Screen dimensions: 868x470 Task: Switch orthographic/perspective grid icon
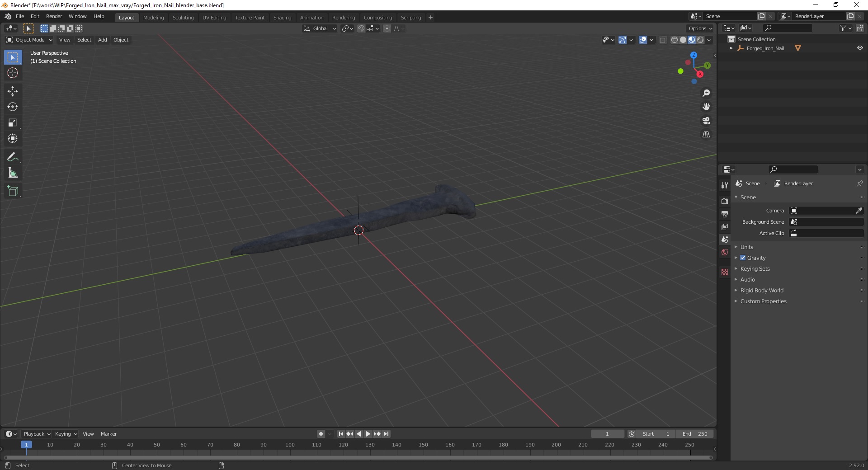tap(706, 135)
